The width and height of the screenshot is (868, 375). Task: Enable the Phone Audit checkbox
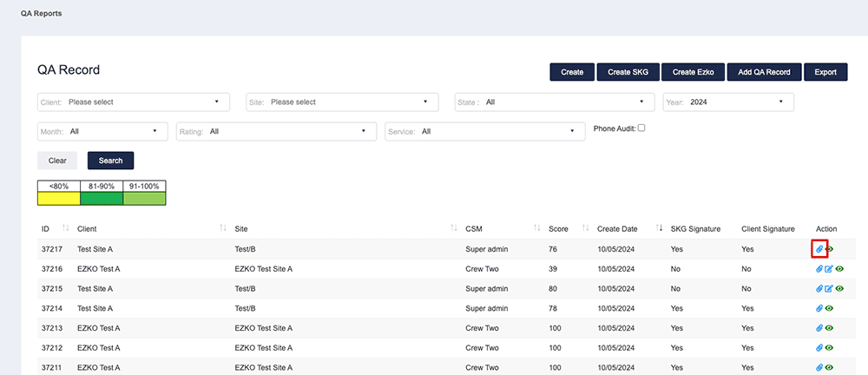coord(641,128)
